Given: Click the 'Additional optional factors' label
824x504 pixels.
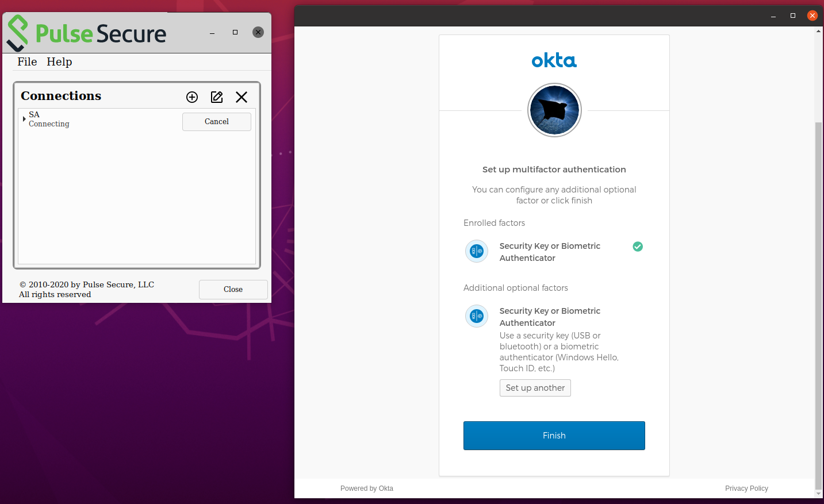Looking at the screenshot, I should tap(516, 288).
